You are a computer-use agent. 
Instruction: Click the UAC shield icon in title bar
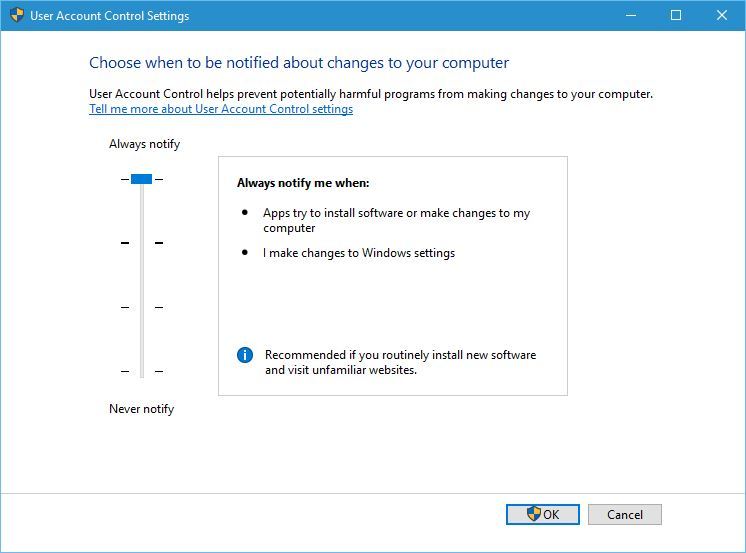tap(17, 15)
